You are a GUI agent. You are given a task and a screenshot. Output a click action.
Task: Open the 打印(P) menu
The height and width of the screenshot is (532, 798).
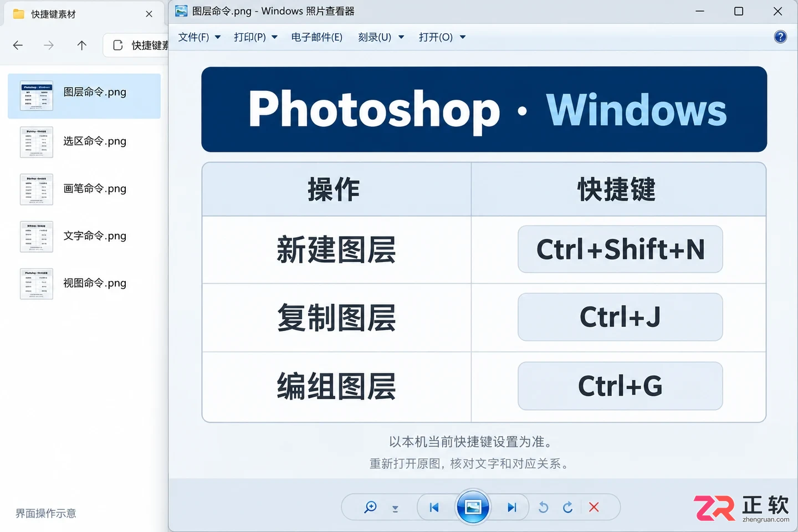(x=250, y=37)
